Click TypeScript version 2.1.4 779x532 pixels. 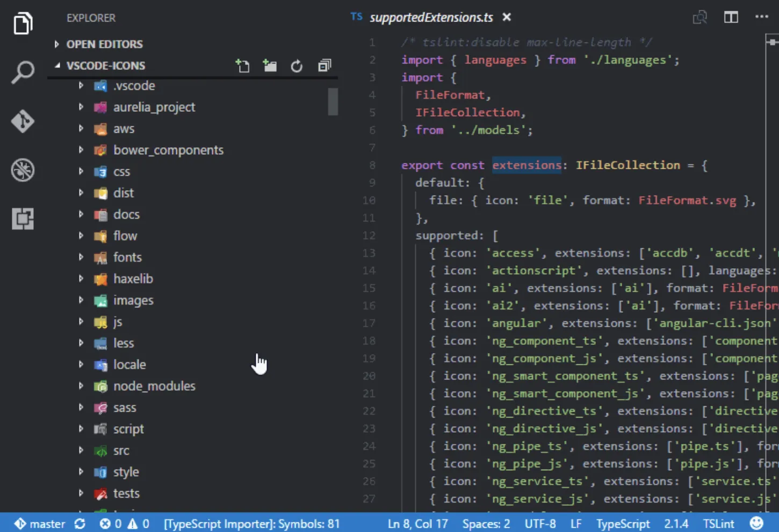coord(676,523)
